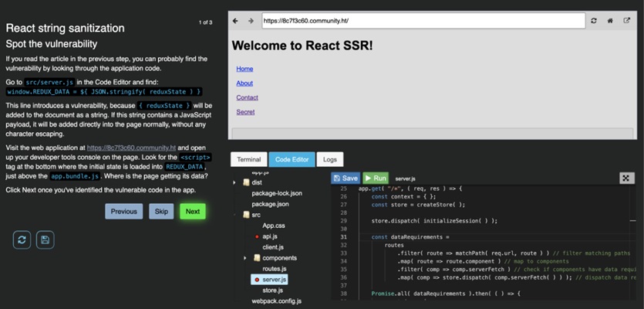Viewport: 644px width, 309px height.
Task: Expand the dist folder arrow
Action: tap(234, 182)
